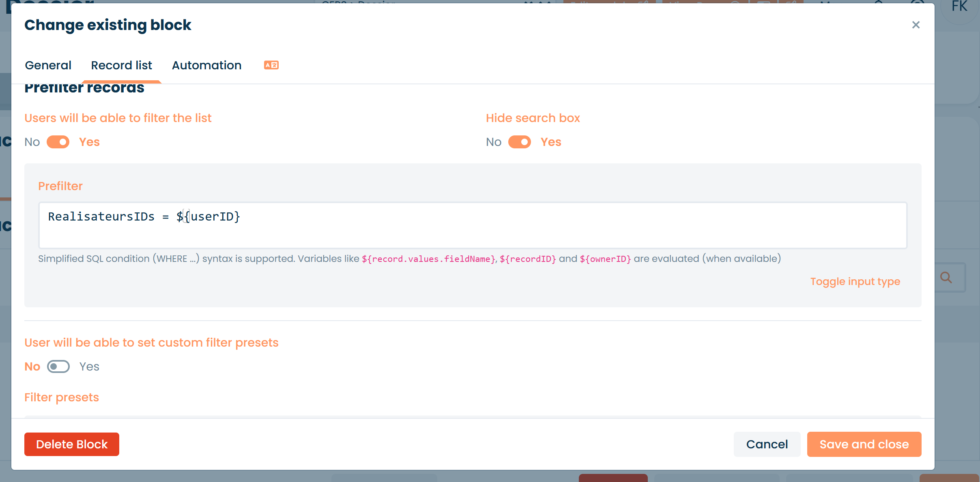Enable custom filter presets switch
Image resolution: width=980 pixels, height=482 pixels.
58,366
